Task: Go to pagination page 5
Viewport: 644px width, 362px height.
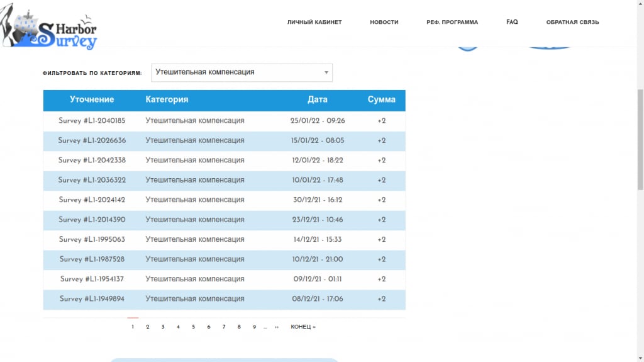Action: point(193,327)
